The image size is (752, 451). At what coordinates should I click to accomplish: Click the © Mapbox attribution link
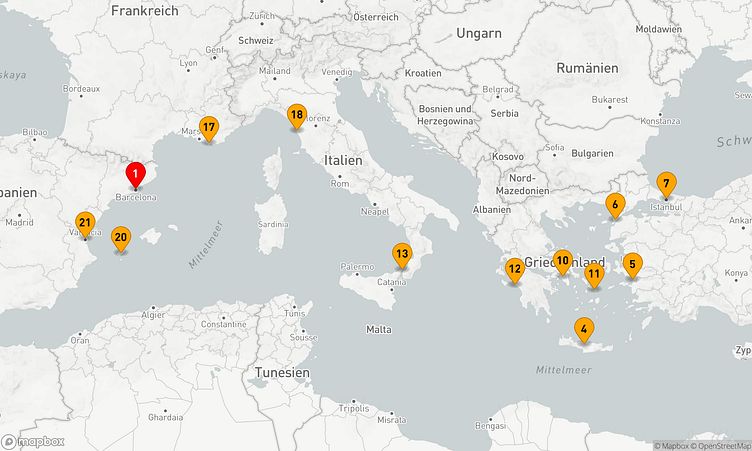pos(672,446)
